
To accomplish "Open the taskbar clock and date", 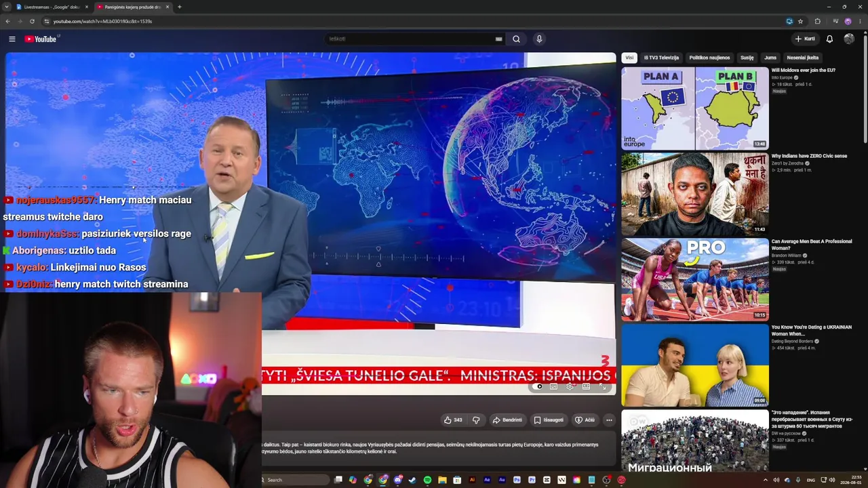I will click(x=850, y=480).
